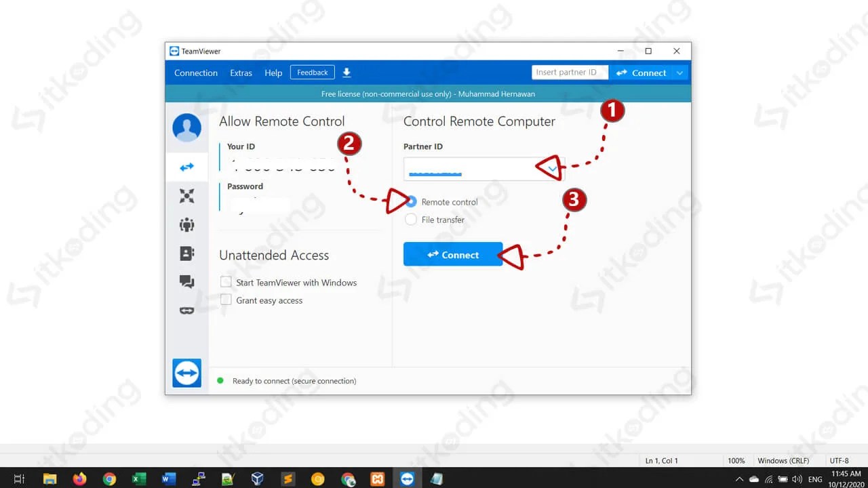The image size is (868, 488).
Task: Open the Extras menu
Action: pos(241,73)
